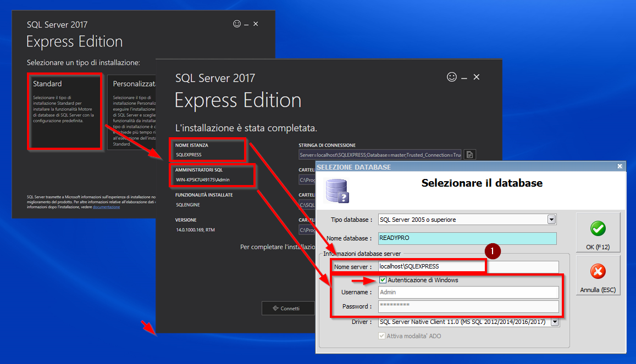636x364 pixels.
Task: Click the smiley feedback icon in completed installer window
Action: [x=451, y=77]
